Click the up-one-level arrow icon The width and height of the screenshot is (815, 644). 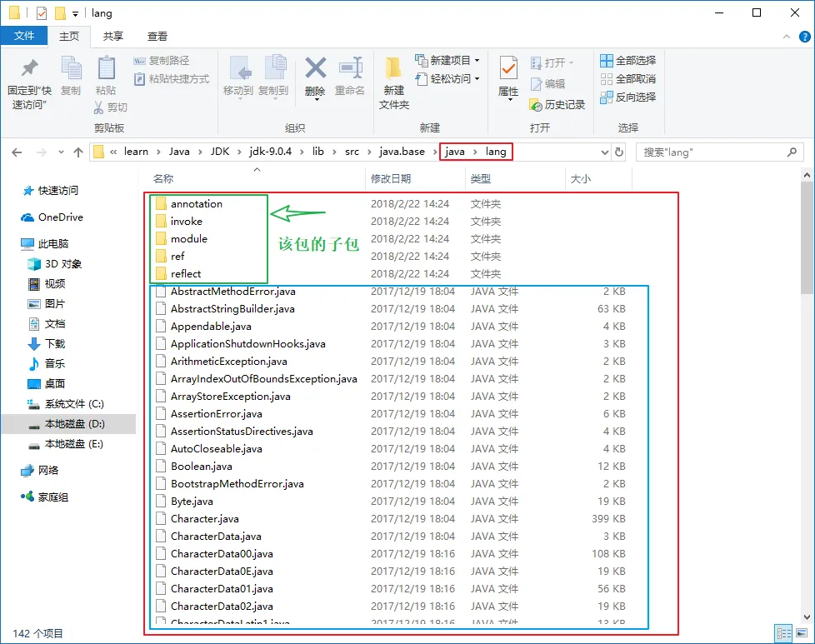(x=78, y=152)
